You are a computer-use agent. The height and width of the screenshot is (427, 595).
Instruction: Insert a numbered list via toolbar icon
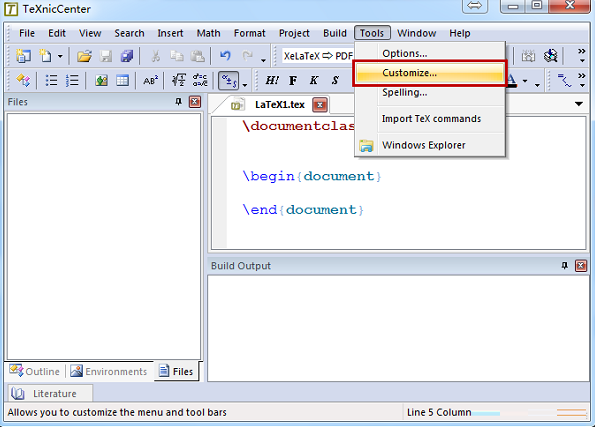[72, 80]
